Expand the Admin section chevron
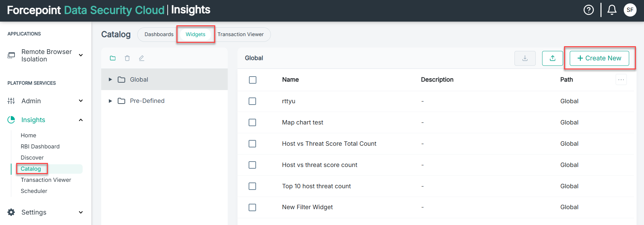The image size is (644, 225). pos(81,101)
